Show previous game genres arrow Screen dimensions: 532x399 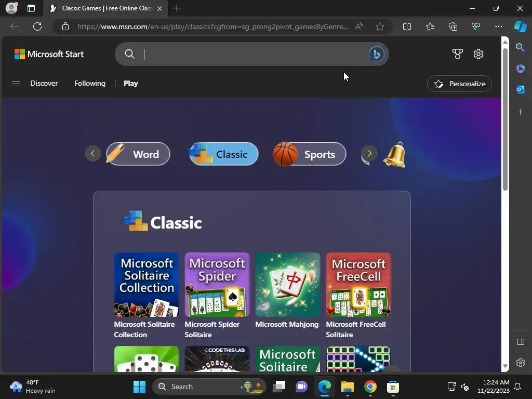93,153
